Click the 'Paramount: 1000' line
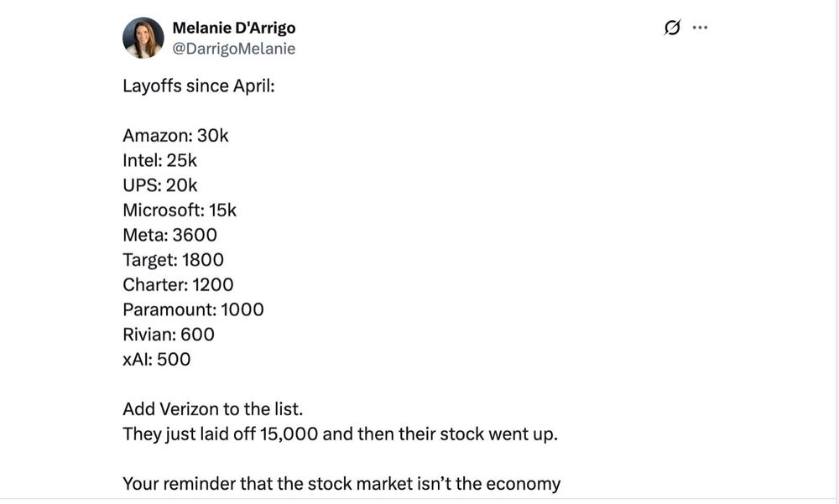The height and width of the screenshot is (504, 839). (x=193, y=309)
